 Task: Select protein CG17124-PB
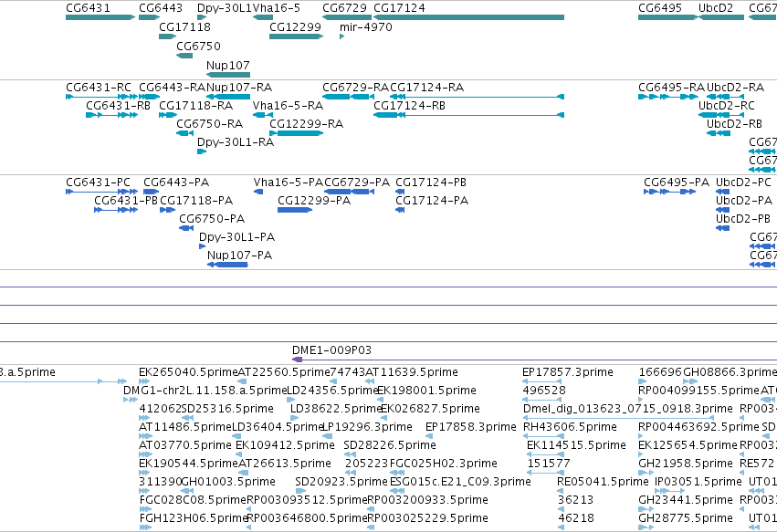tap(400, 192)
